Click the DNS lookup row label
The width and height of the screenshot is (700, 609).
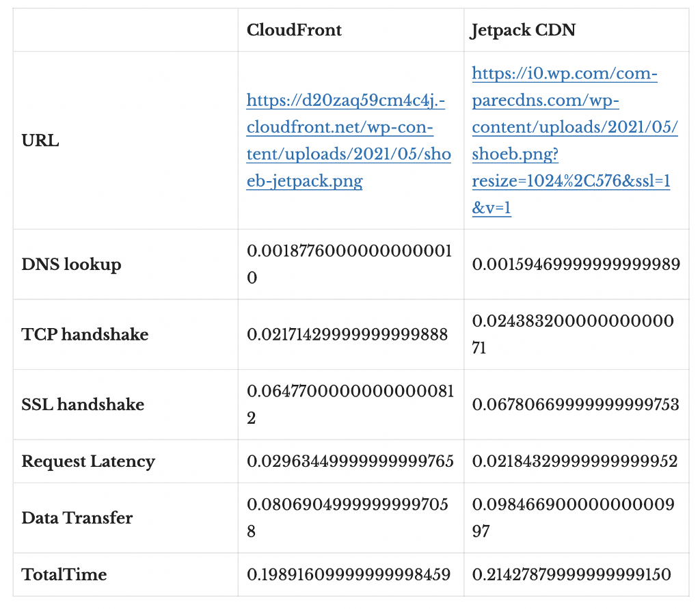(71, 265)
